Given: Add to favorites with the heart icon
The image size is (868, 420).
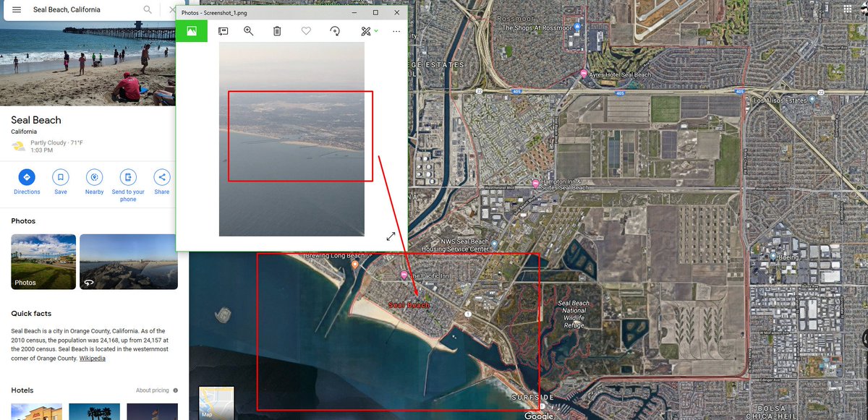Looking at the screenshot, I should click(x=306, y=31).
